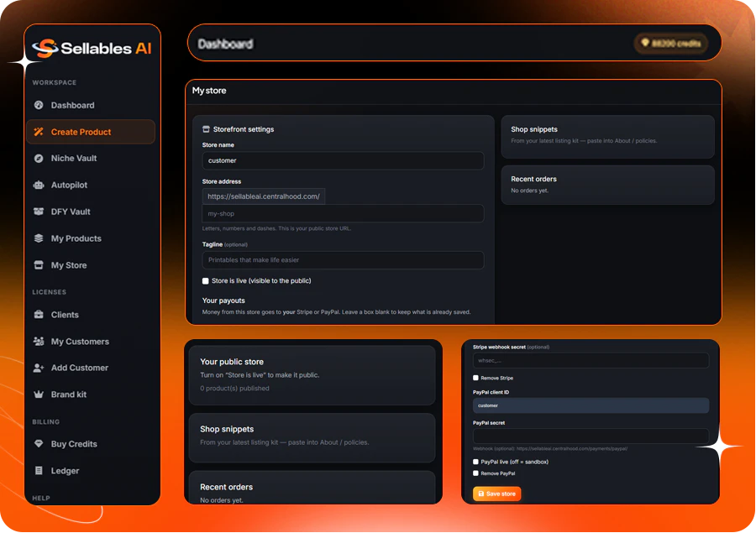Click the Autopilot robot icon
756x533 pixels.
tap(39, 185)
